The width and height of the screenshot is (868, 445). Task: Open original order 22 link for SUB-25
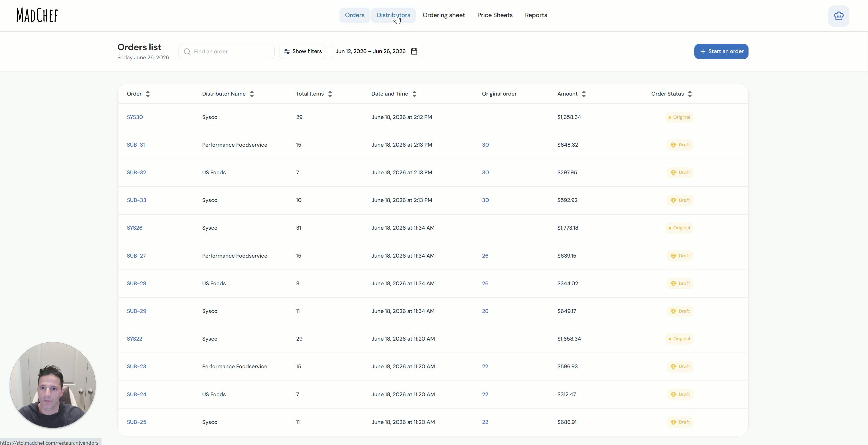pos(485,422)
